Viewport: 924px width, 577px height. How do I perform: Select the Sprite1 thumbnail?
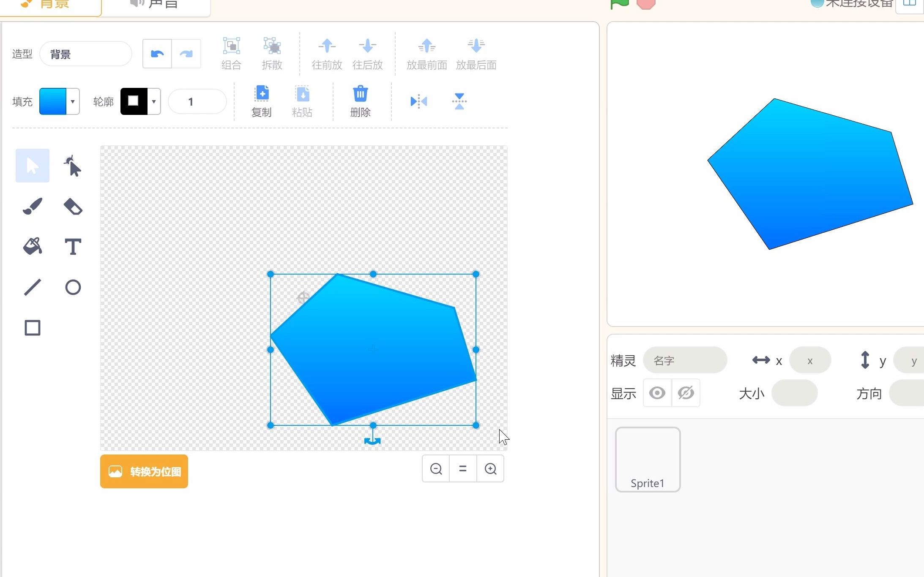(x=648, y=460)
